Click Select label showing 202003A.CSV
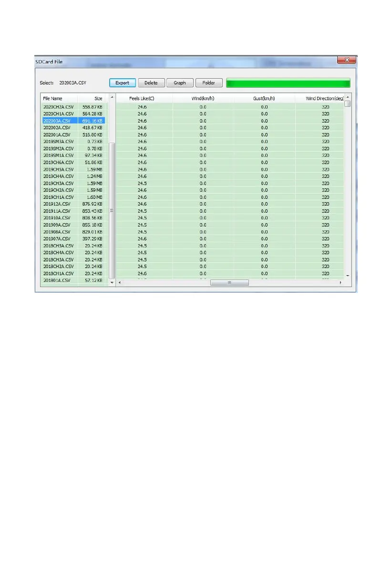The width and height of the screenshot is (392, 568). pos(63,83)
